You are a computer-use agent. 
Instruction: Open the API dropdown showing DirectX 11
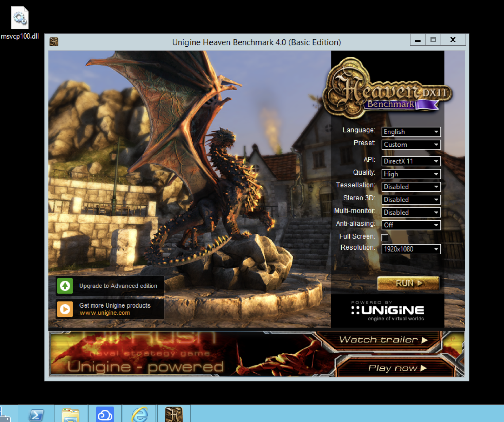click(411, 161)
